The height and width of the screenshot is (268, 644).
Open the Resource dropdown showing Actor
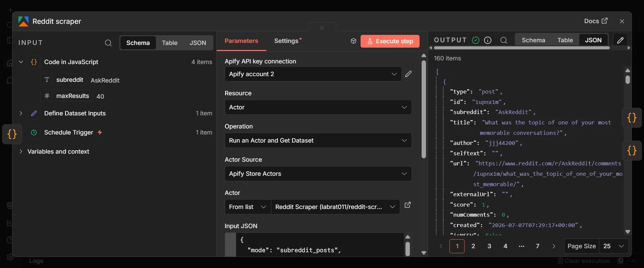(318, 107)
